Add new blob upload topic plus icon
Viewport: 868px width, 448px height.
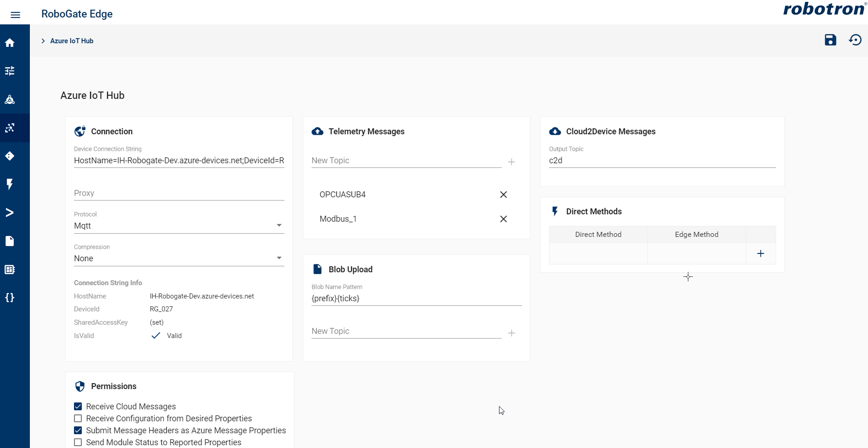point(511,333)
